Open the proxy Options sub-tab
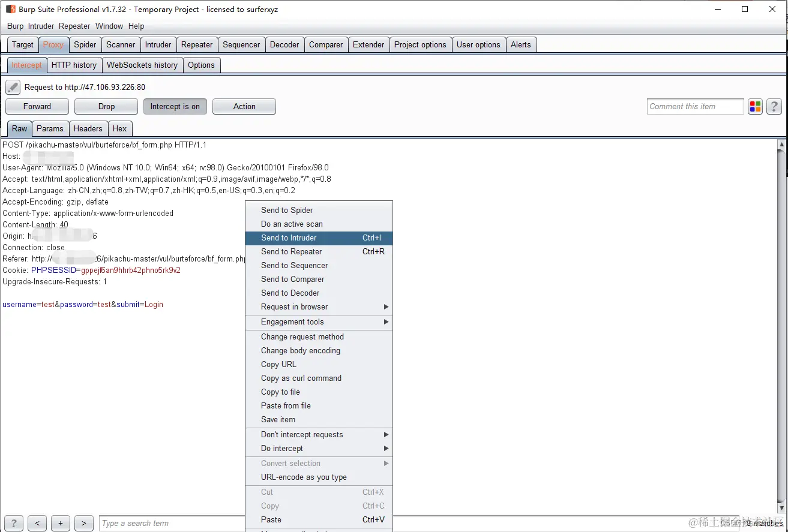Image resolution: width=788 pixels, height=532 pixels. coord(201,65)
